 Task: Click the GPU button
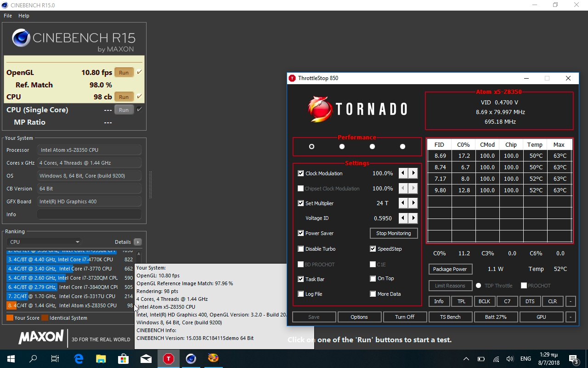pyautogui.click(x=541, y=317)
